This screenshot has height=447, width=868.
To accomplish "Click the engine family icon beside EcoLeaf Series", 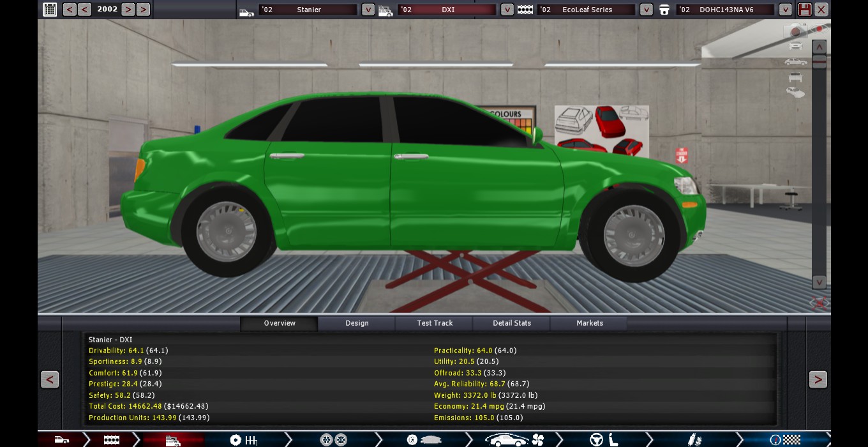I will point(525,10).
